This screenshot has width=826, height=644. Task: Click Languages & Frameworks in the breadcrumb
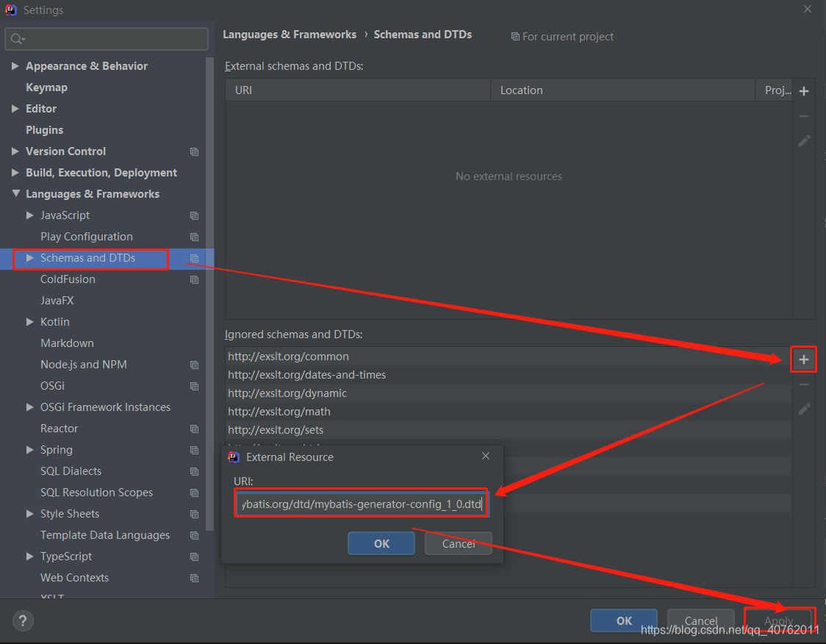(290, 34)
